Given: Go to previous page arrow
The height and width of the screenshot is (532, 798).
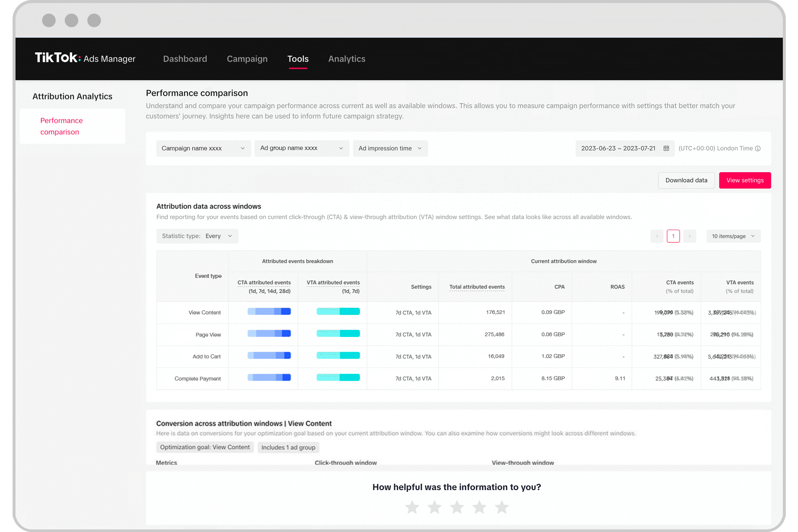Looking at the screenshot, I should click(657, 236).
